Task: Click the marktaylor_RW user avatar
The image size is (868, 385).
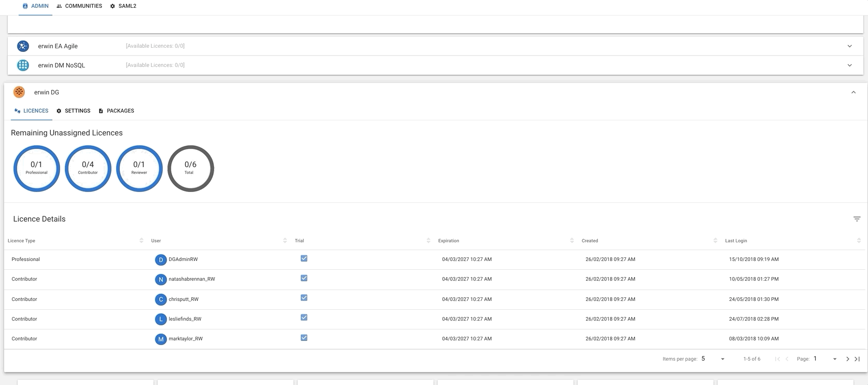Action: click(x=161, y=339)
